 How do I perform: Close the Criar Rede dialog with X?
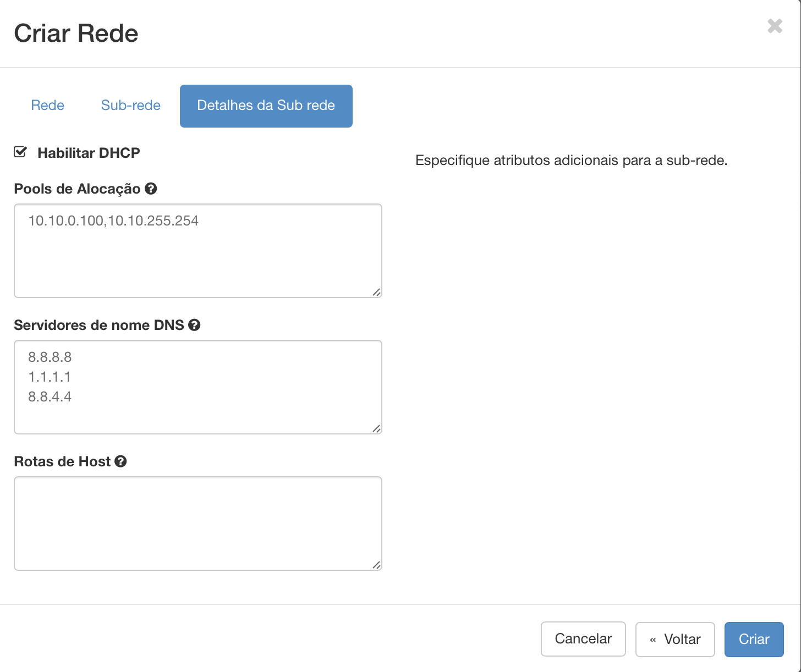[775, 26]
